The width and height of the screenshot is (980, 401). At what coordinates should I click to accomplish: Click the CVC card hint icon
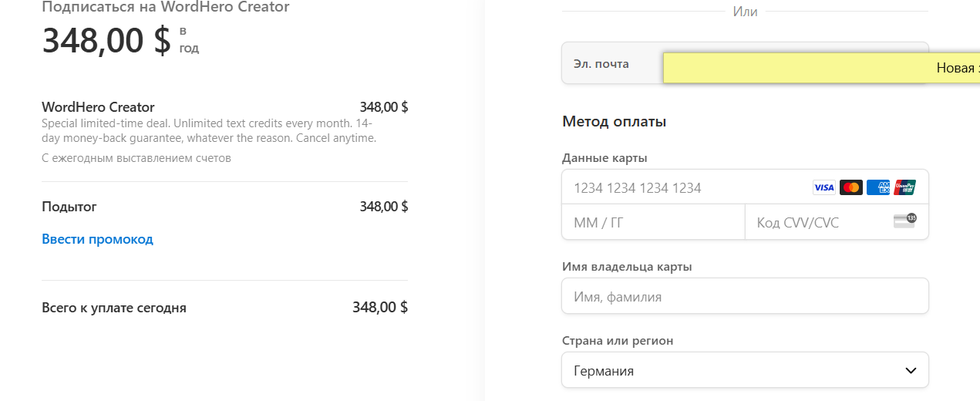[x=904, y=221]
